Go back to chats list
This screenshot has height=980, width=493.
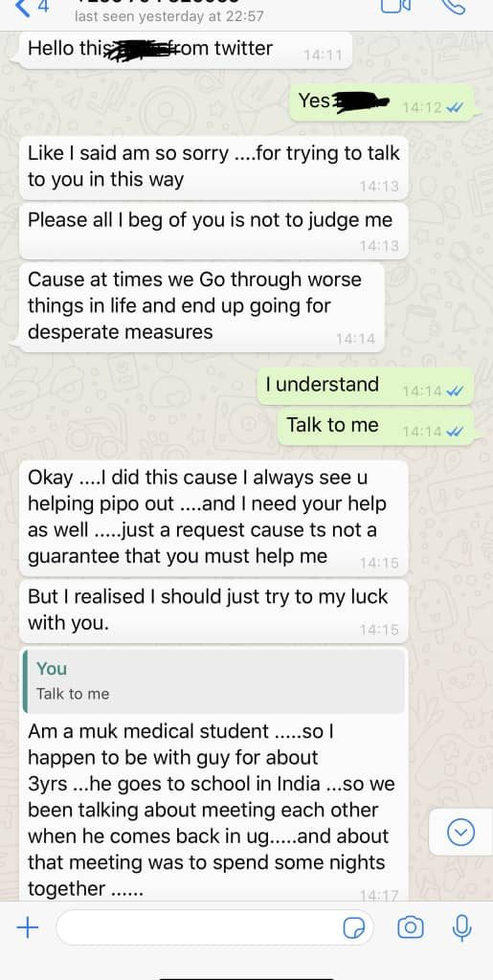click(x=30, y=9)
